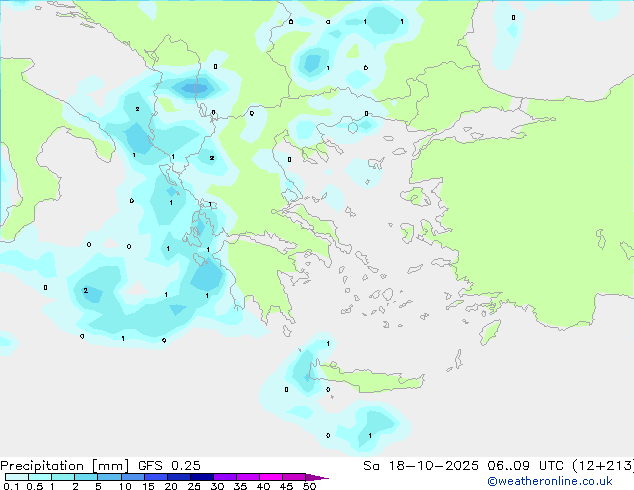Screen dimensions: 634x490
Task: Click the 'GFS 0.25' model label
Action: coord(169,466)
